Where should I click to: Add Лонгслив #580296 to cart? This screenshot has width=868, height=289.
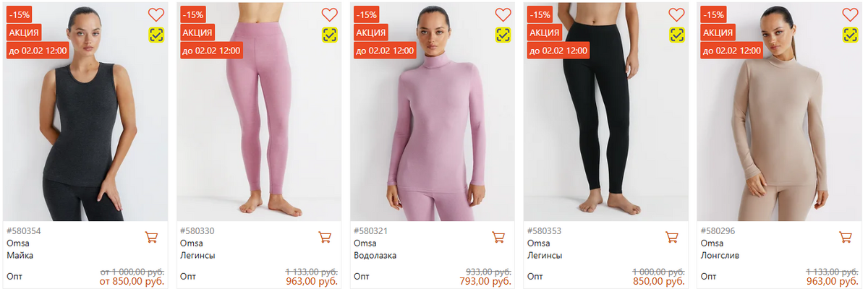[846, 237]
